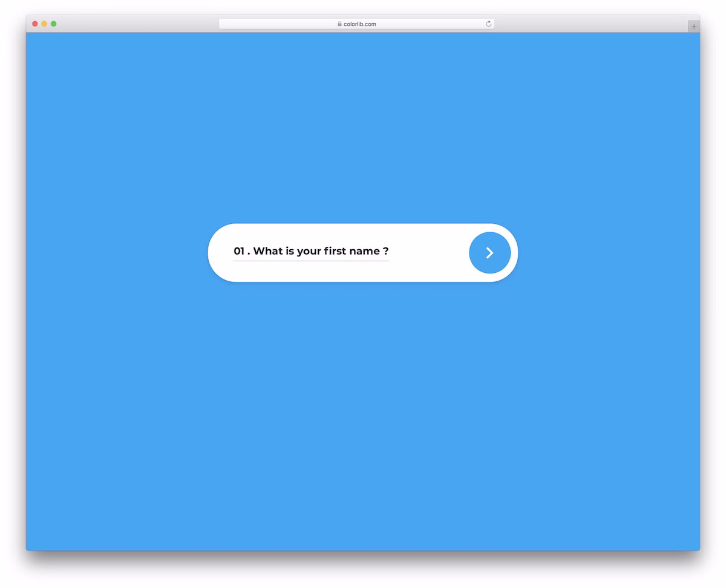Click the padlock icon in address bar

click(x=339, y=24)
